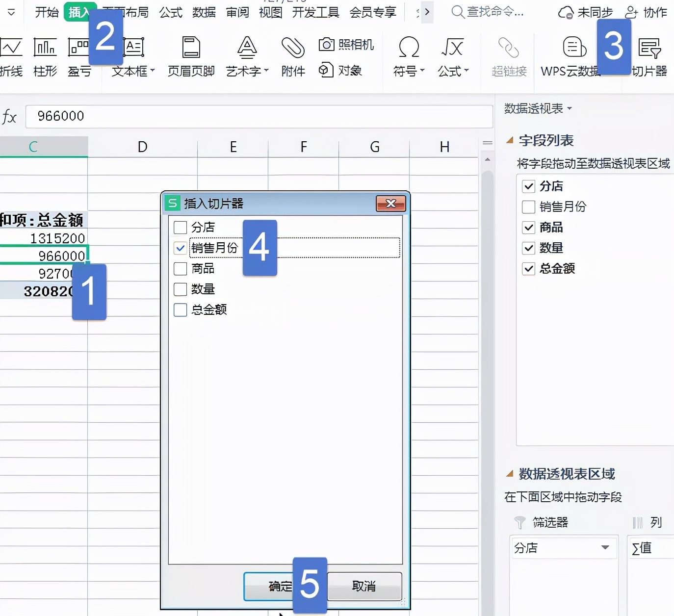Select the column E header

[233, 147]
